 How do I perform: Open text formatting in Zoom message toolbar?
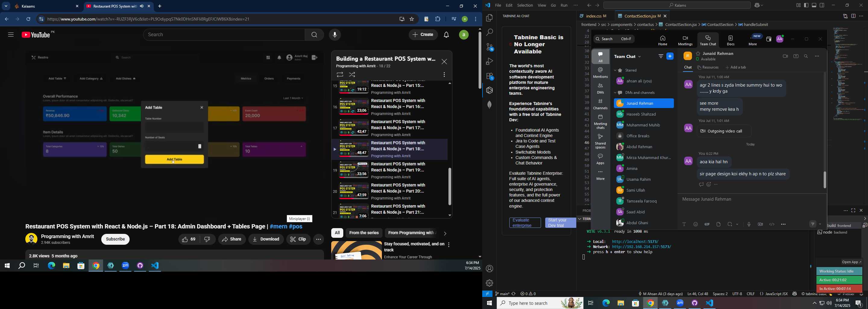(x=684, y=224)
